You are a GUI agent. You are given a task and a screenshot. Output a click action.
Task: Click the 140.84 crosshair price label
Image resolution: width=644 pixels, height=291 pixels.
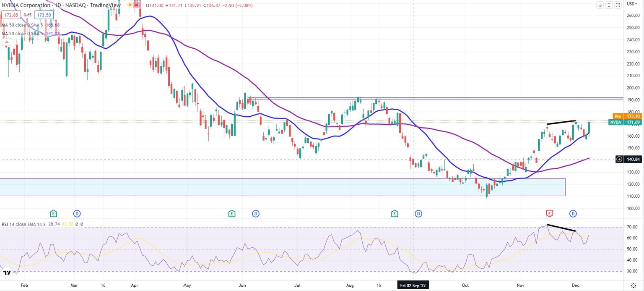tap(632, 159)
